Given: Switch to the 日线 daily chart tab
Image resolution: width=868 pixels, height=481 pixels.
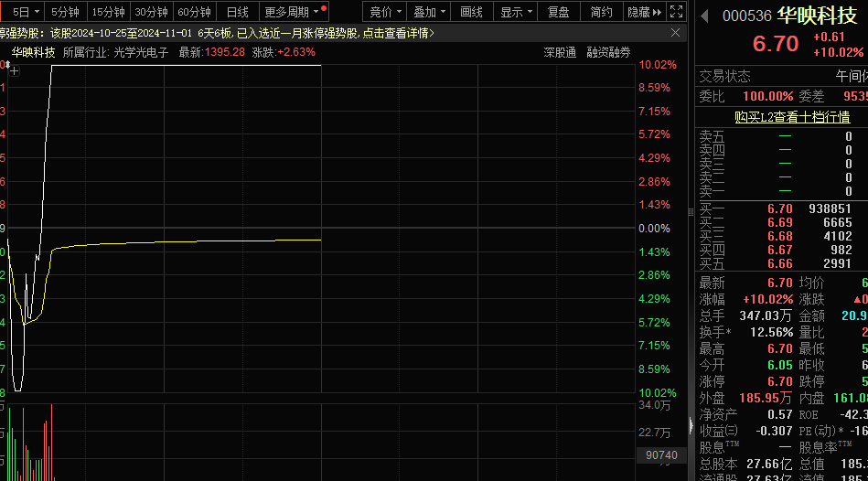Looking at the screenshot, I should pyautogui.click(x=237, y=12).
